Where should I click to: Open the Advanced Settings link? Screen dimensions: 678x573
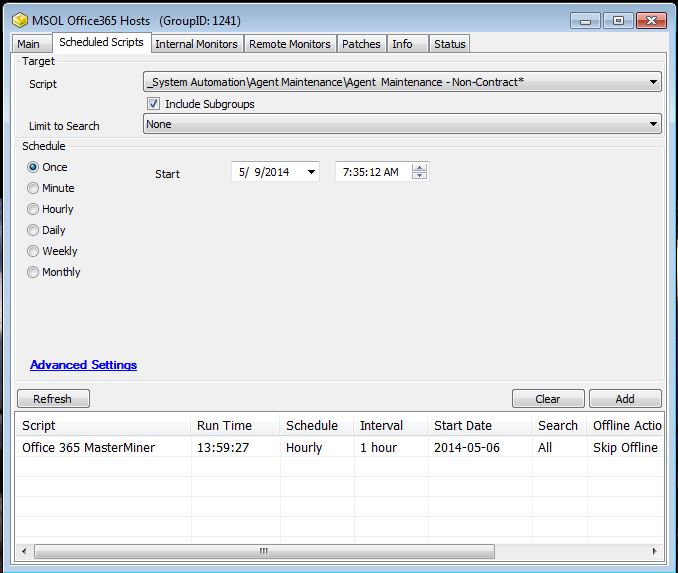point(83,365)
